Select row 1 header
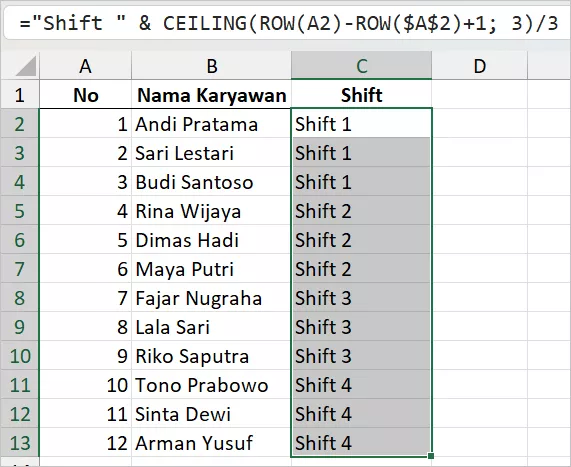571x467 pixels. [20, 95]
